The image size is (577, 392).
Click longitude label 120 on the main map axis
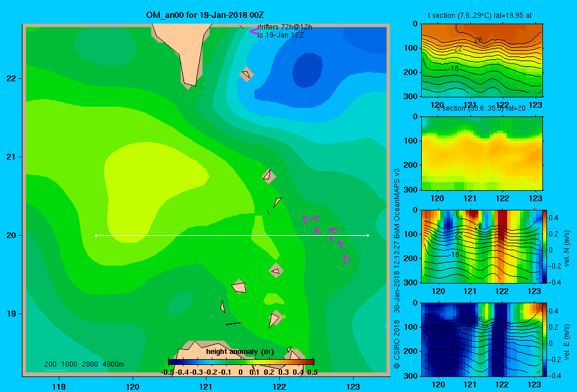133,386
